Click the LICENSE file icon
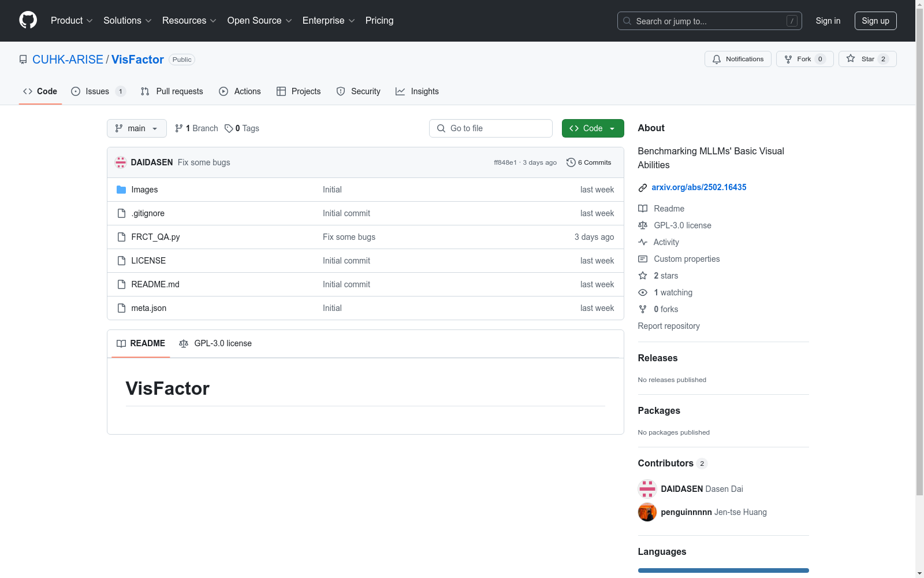 tap(121, 261)
